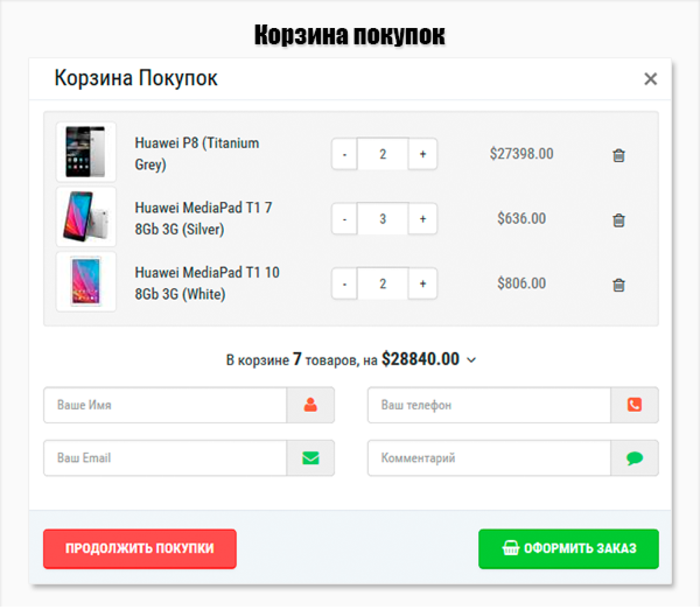Focus the MediaPad T1 10 quantity field

click(x=383, y=284)
